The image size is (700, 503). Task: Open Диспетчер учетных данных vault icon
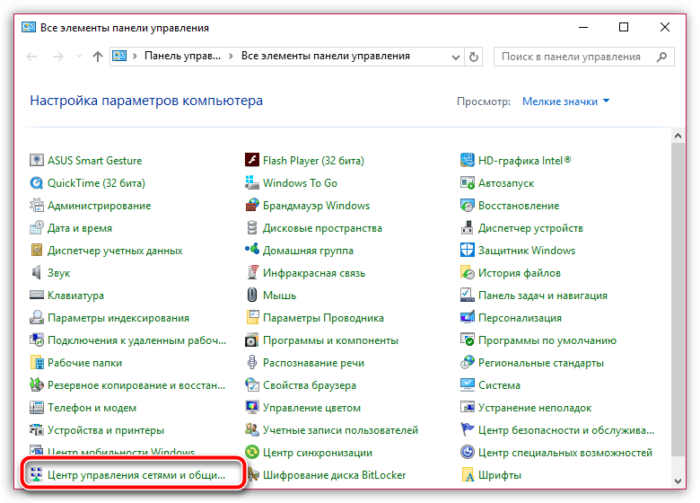coord(36,250)
